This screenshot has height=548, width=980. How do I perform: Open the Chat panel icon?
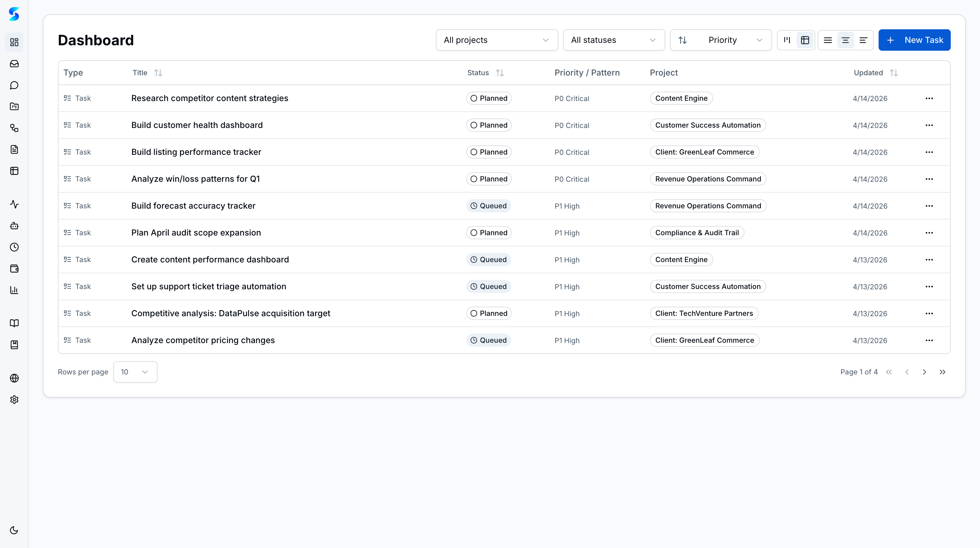[x=14, y=85]
